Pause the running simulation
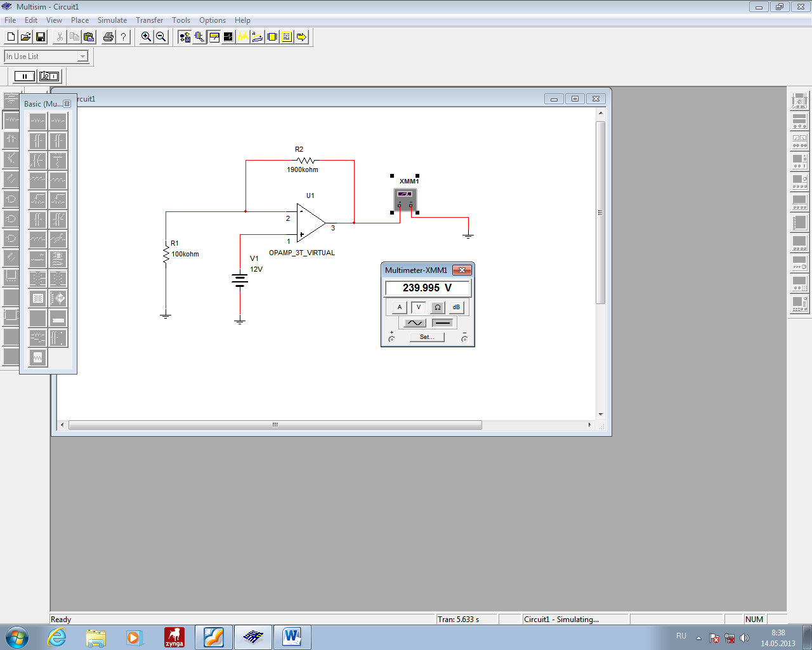 pos(25,76)
